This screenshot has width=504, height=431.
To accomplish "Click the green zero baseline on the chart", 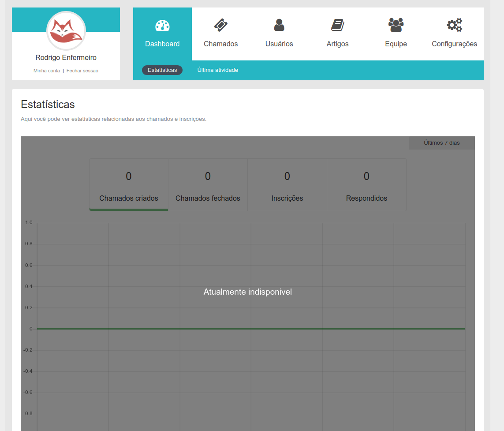I will (x=247, y=328).
